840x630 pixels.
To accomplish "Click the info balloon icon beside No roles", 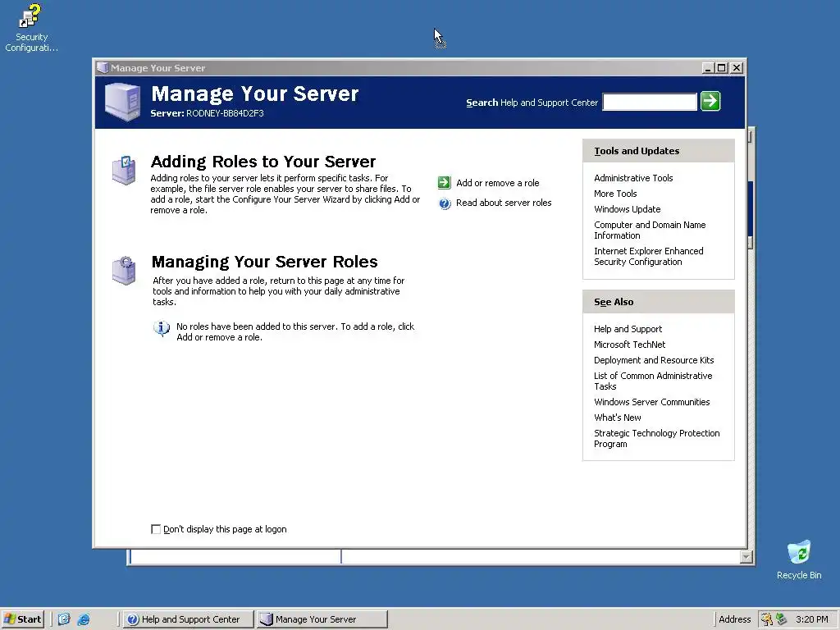I will pos(162,328).
